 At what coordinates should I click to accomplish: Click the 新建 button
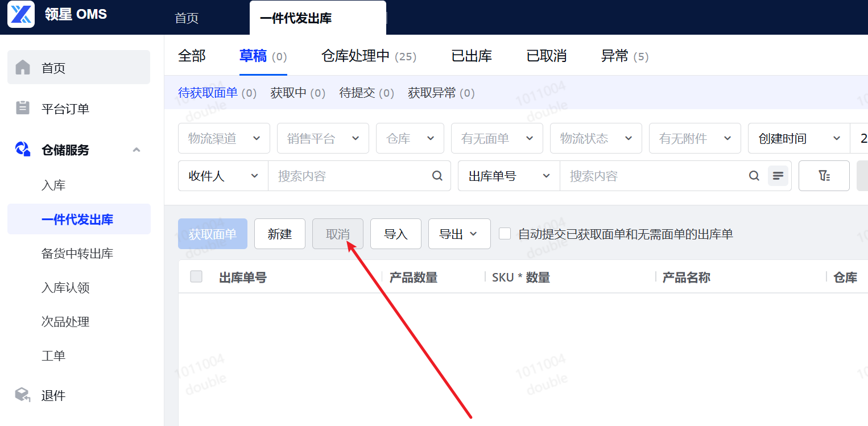pos(280,234)
